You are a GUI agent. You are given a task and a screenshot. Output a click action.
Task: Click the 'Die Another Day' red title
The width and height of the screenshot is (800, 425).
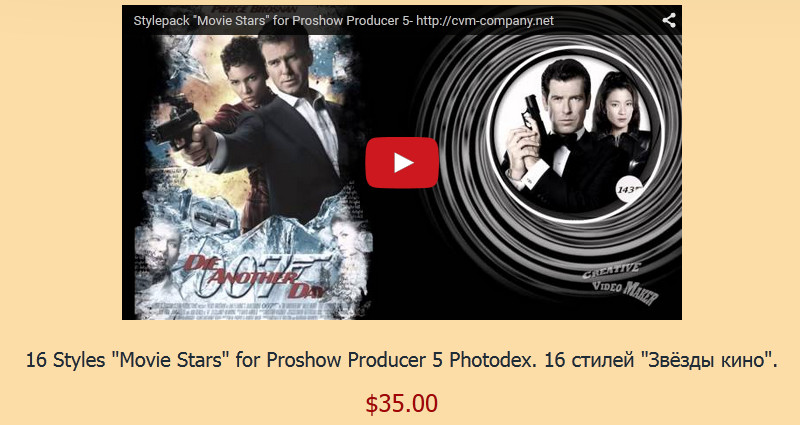point(255,277)
